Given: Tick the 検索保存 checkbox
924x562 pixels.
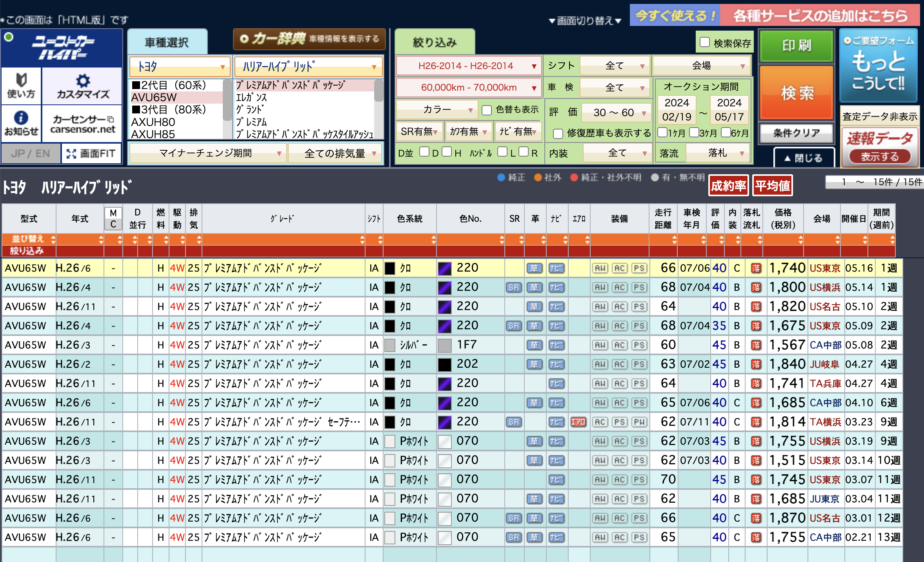Looking at the screenshot, I should click(x=705, y=42).
